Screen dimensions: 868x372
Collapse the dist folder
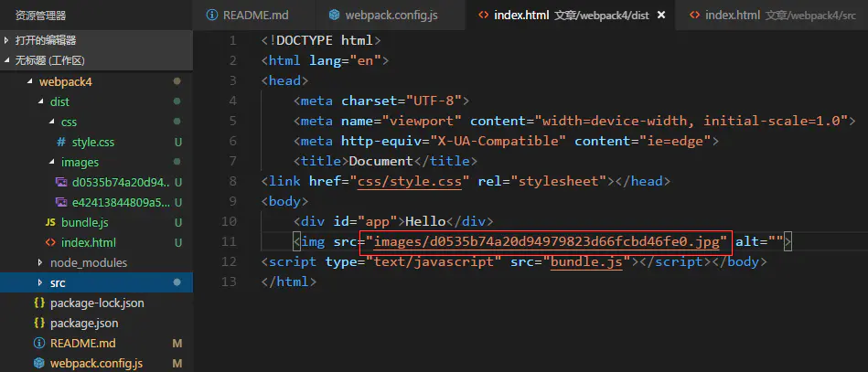(41, 101)
